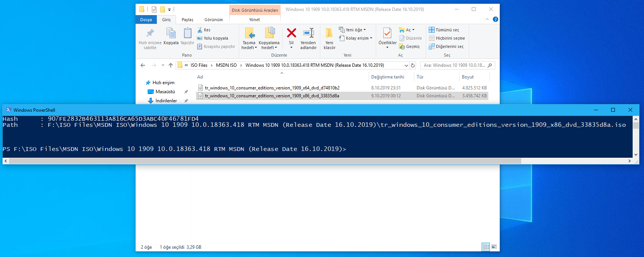
Task: Select Disk Görüntüsü Araçları context tab
Action: [255, 10]
